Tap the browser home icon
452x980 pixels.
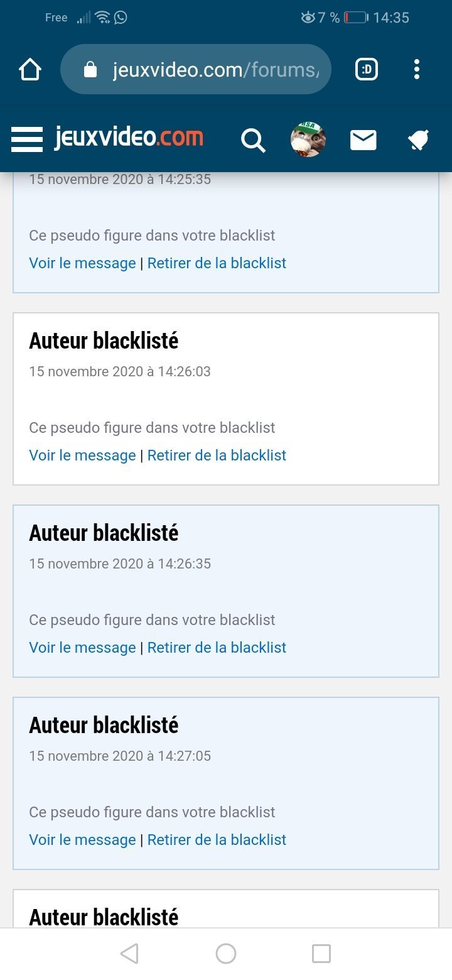click(x=30, y=70)
